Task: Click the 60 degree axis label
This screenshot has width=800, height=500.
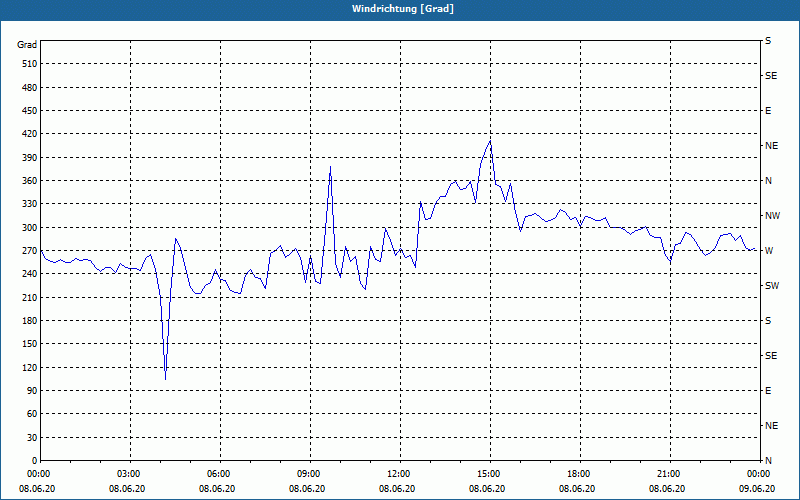Action: coord(32,414)
